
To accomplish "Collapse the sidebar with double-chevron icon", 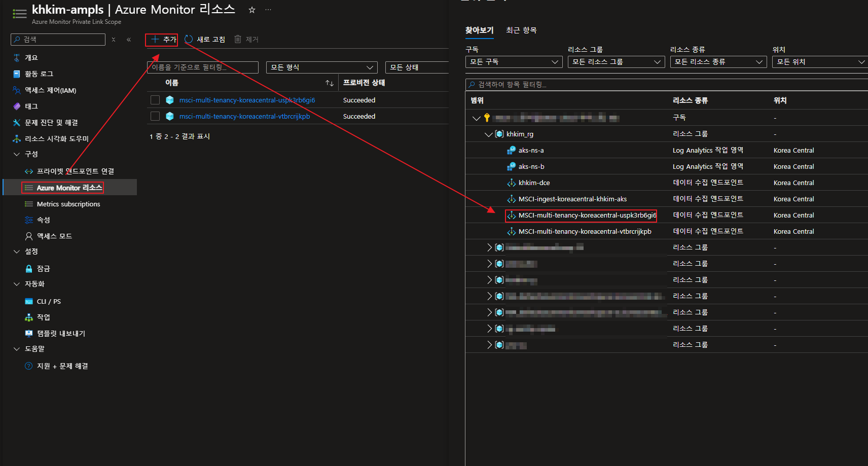I will tap(129, 40).
